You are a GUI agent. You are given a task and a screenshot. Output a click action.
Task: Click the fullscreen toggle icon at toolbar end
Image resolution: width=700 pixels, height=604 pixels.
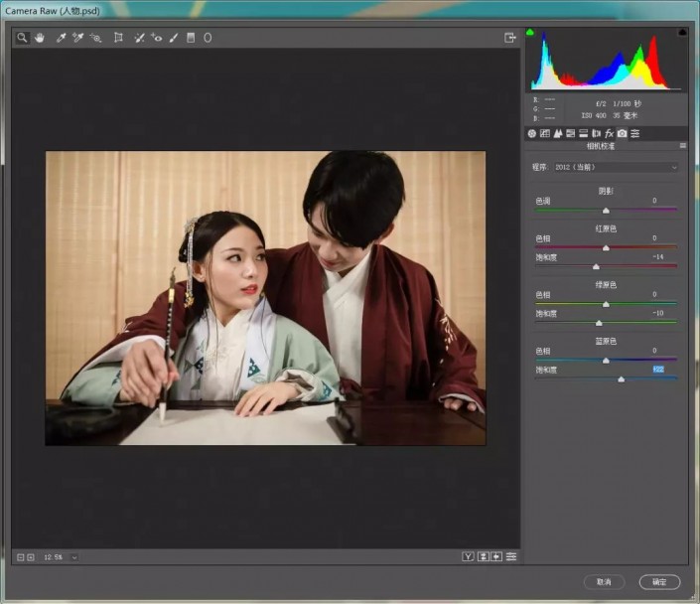(509, 38)
